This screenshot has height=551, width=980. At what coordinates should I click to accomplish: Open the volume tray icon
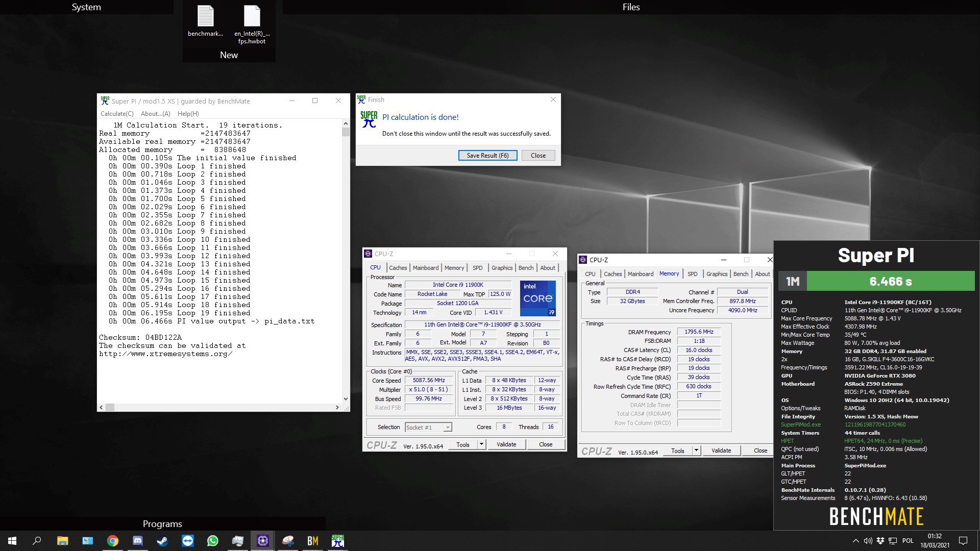868,541
